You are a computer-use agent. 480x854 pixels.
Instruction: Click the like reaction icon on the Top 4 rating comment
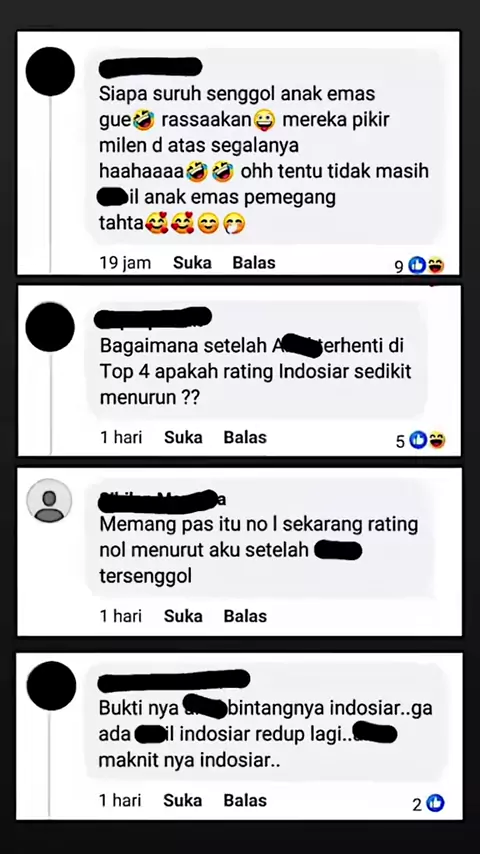(x=418, y=440)
